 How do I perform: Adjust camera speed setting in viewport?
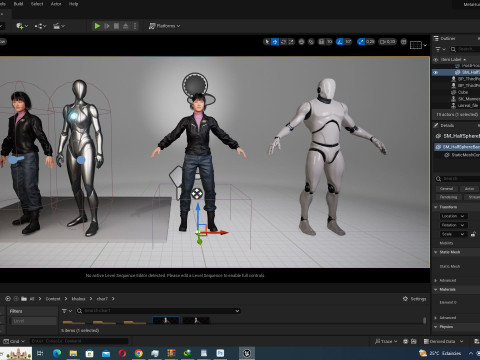(x=388, y=42)
